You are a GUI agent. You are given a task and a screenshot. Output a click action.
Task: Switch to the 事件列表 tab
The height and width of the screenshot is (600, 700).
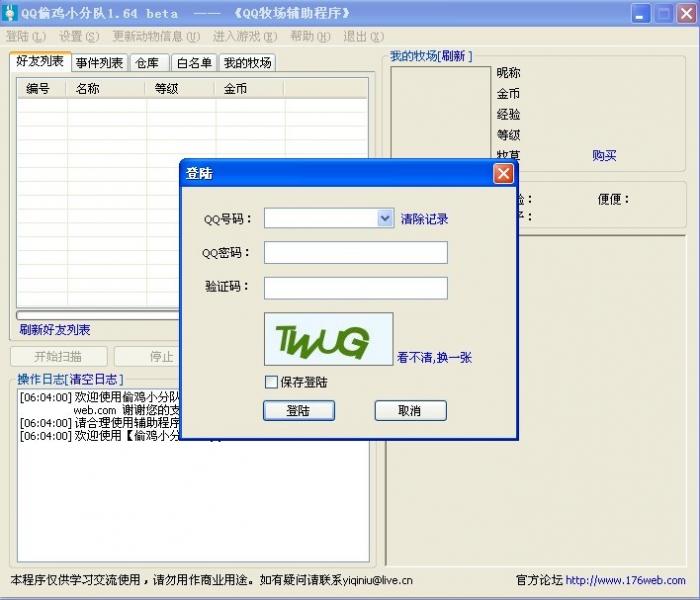[x=99, y=63]
